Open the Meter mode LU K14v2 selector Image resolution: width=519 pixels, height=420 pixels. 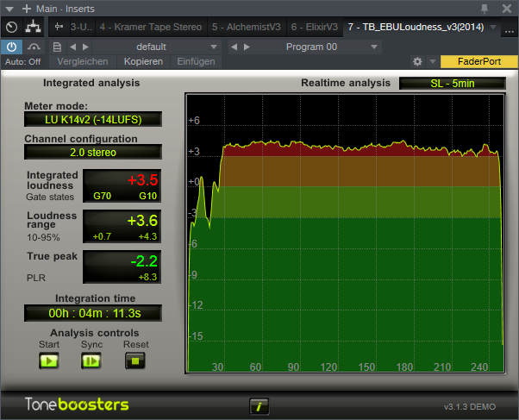click(x=93, y=119)
